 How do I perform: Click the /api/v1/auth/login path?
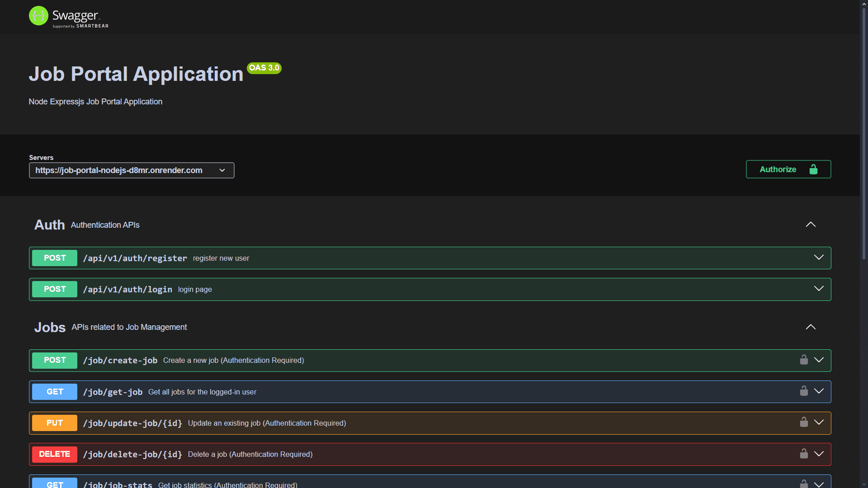click(127, 290)
